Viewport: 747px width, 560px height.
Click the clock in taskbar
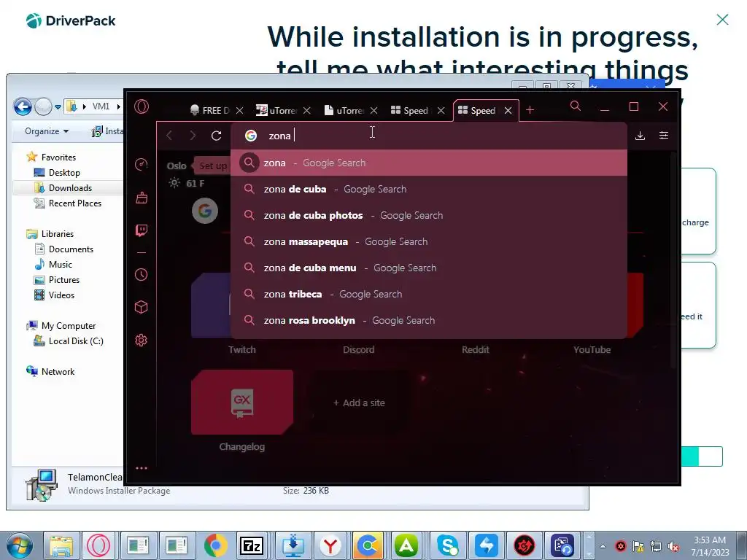click(x=710, y=546)
